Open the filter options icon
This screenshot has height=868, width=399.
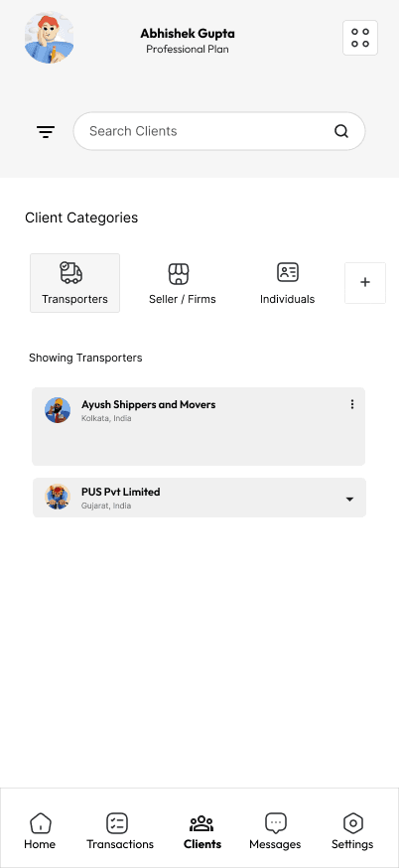(46, 132)
